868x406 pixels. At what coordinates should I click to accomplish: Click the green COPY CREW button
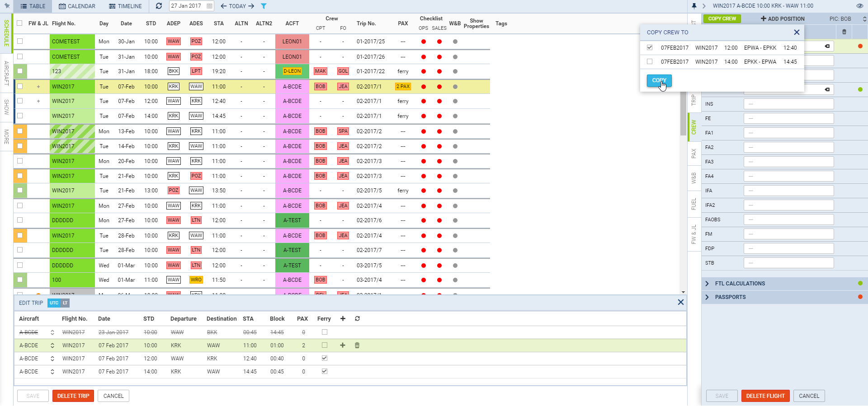pos(722,19)
